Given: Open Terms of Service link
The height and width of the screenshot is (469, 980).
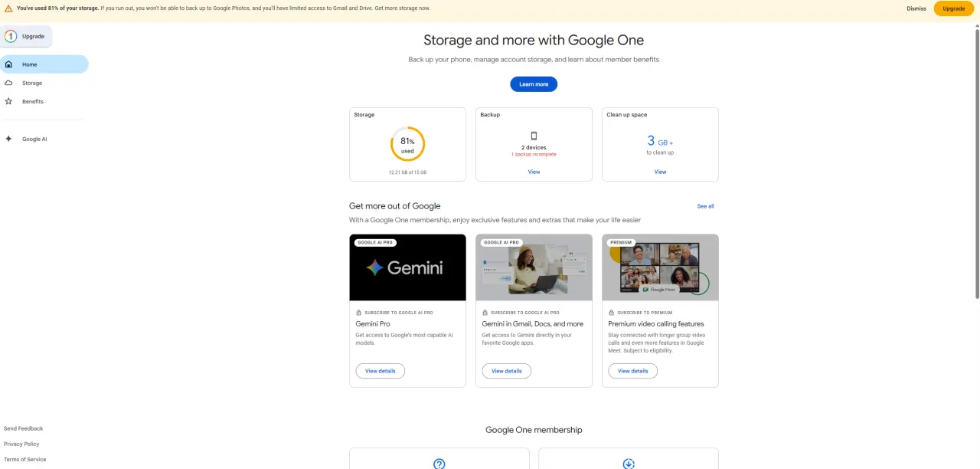Looking at the screenshot, I should point(24,459).
